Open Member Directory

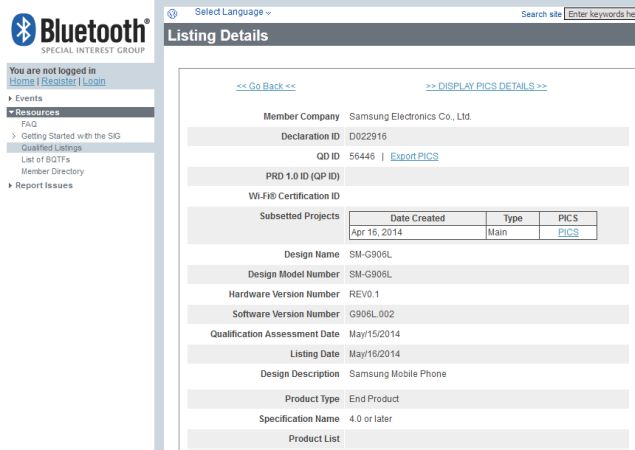(53, 171)
